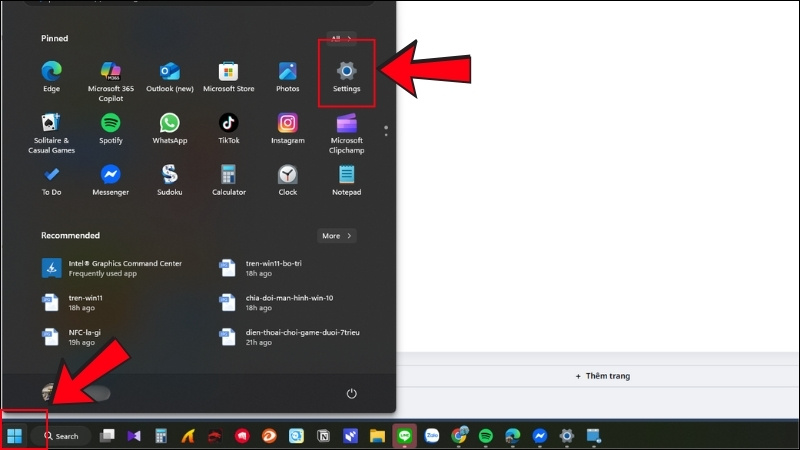Launch Clock pinned app
The image size is (800, 450).
click(x=288, y=180)
